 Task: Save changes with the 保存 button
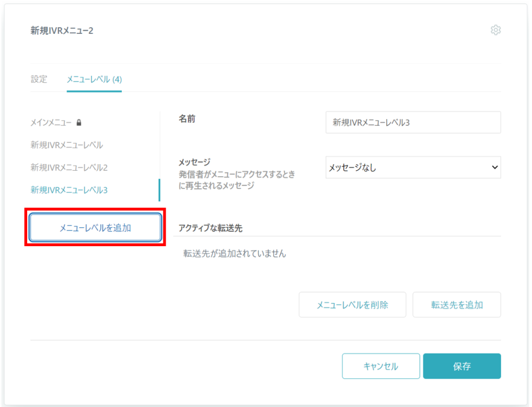(x=462, y=367)
